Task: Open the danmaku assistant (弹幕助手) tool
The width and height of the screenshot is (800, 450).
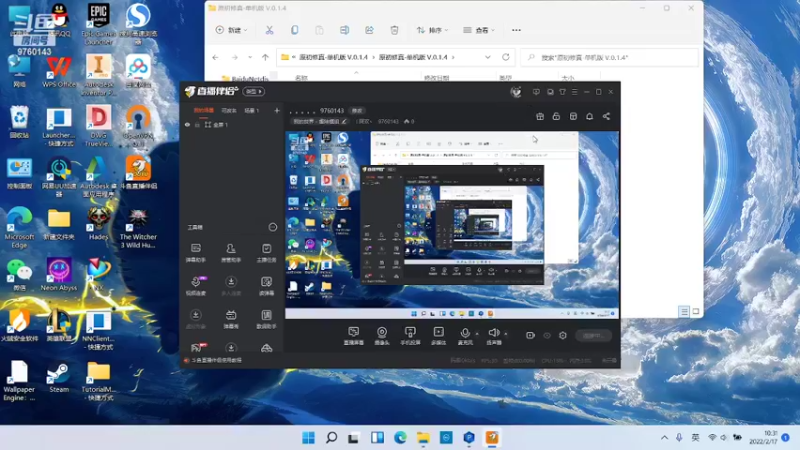Action: 195,253
